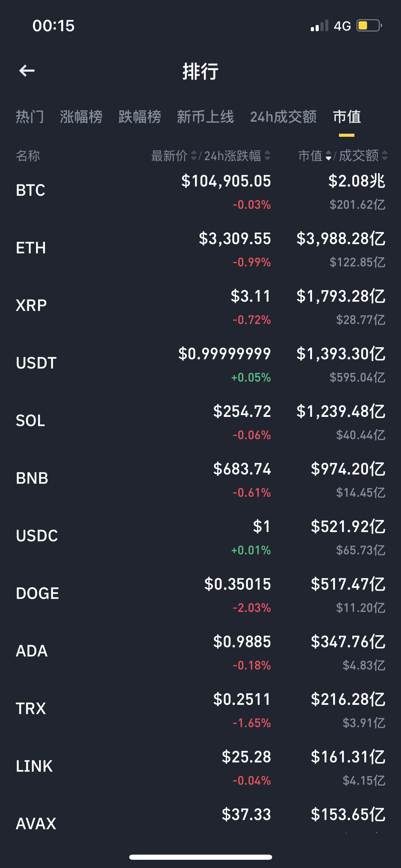
Task: Sort by 24h涨跌幅 using its arrow icon
Action: (x=268, y=156)
